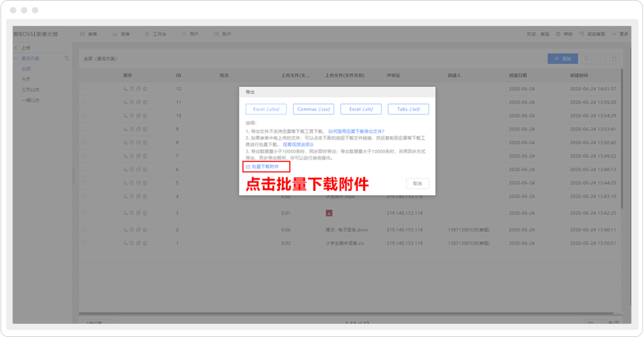This screenshot has height=337, width=644.
Task: Click the edit pencil icon in row 11
Action: pyautogui.click(x=125, y=102)
